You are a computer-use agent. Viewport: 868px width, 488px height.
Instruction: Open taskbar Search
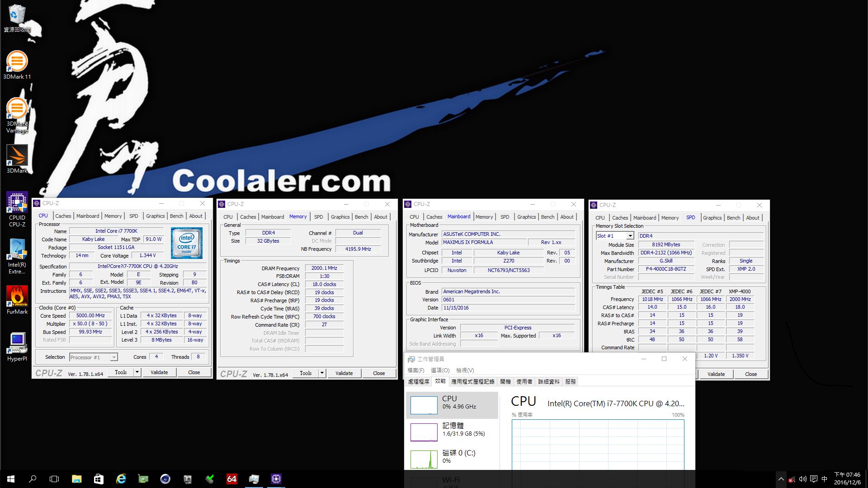[x=33, y=479]
